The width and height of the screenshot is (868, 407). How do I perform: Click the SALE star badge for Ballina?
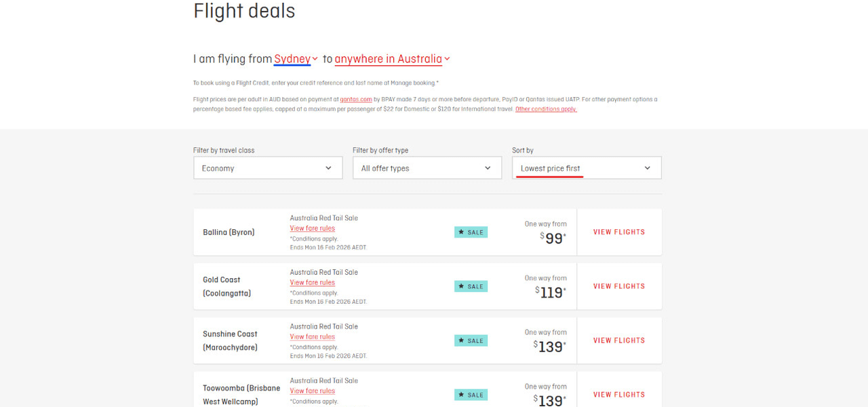[471, 232]
